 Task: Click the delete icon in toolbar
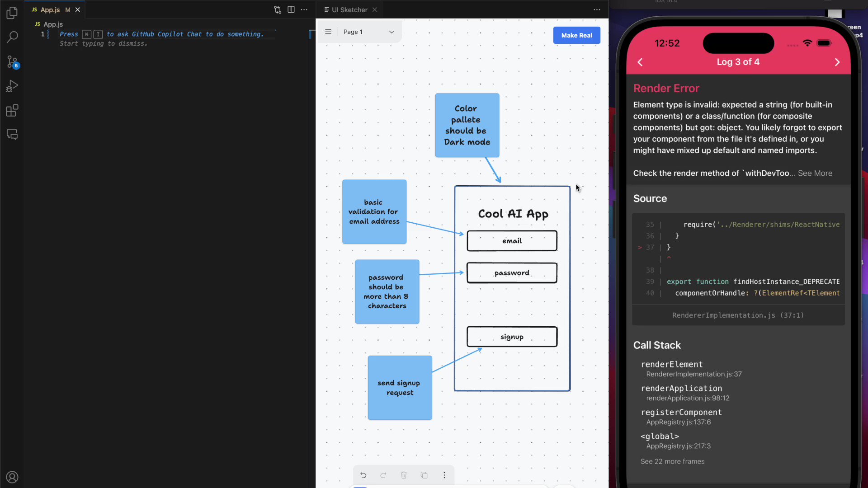click(x=404, y=475)
